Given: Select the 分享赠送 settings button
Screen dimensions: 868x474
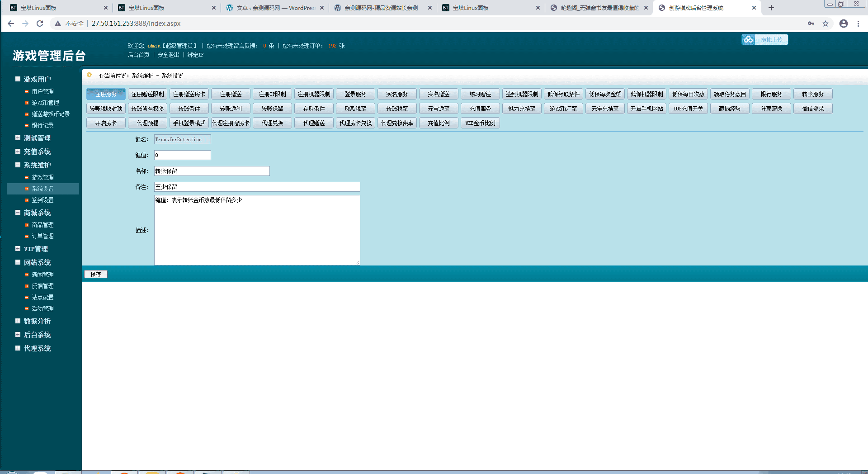Looking at the screenshot, I should [x=771, y=109].
